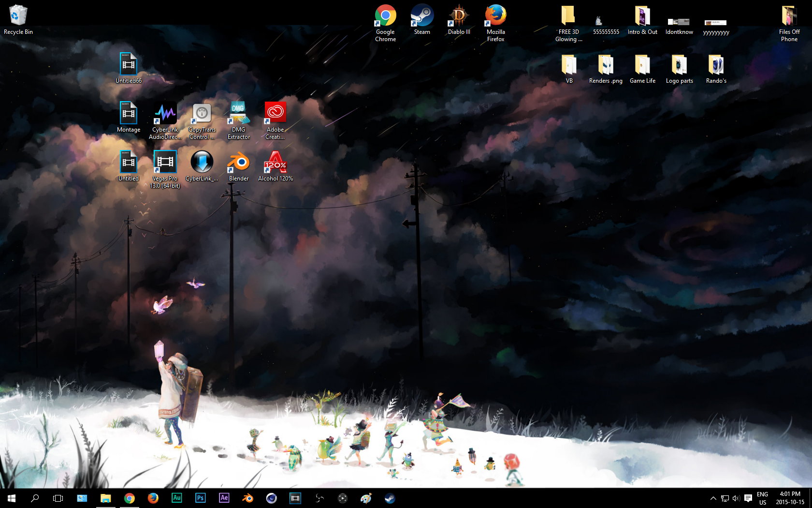Show hidden system tray icons

pyautogui.click(x=713, y=498)
